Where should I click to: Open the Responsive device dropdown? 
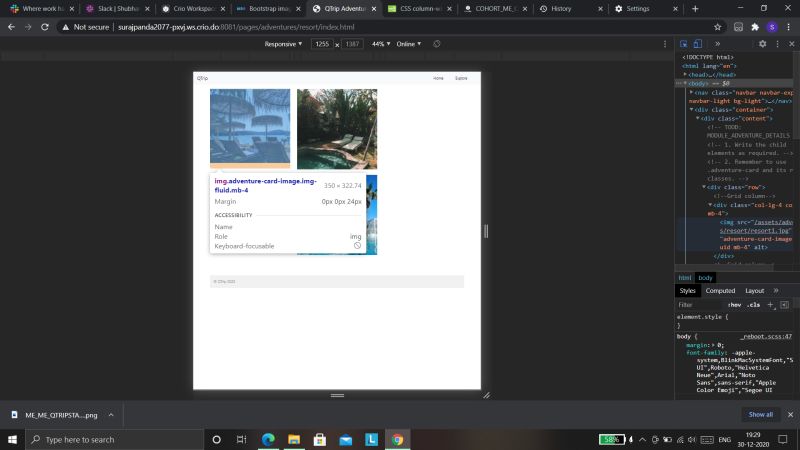coord(283,44)
